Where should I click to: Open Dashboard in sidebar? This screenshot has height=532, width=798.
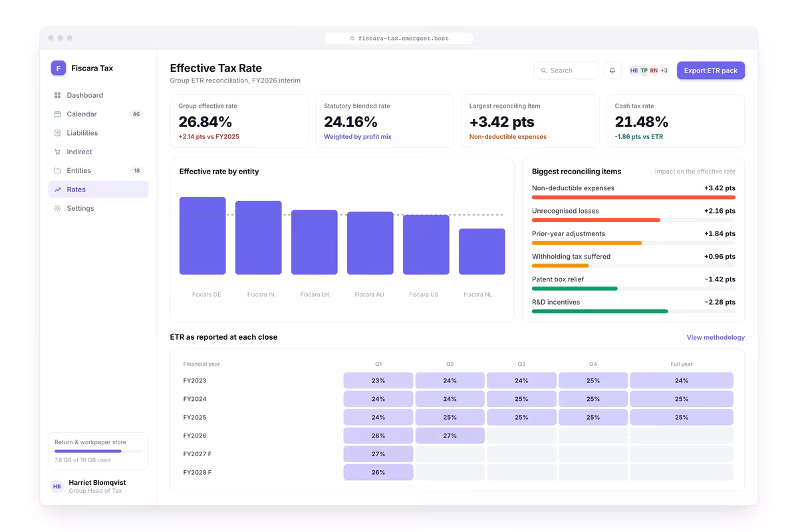click(x=98, y=95)
